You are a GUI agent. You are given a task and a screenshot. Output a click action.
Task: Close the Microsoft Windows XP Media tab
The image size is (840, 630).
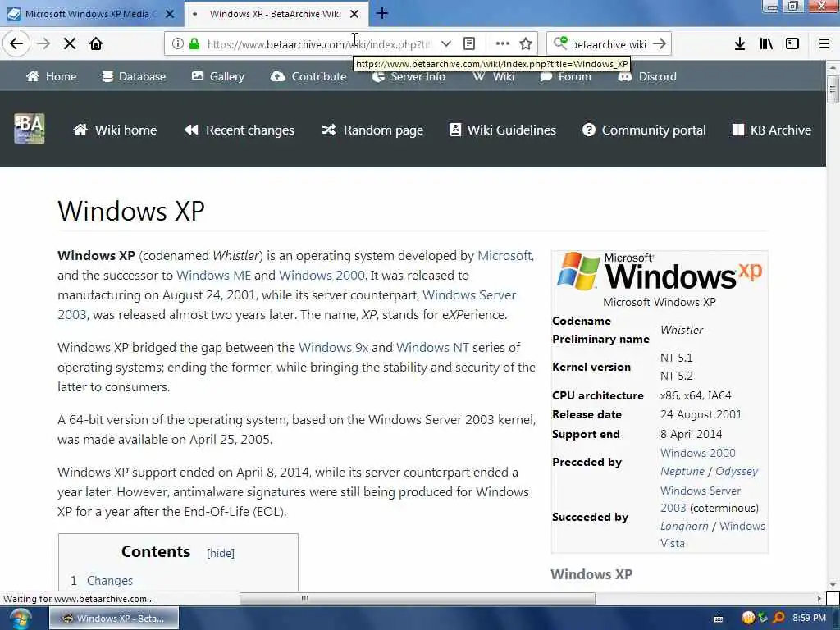click(x=170, y=14)
